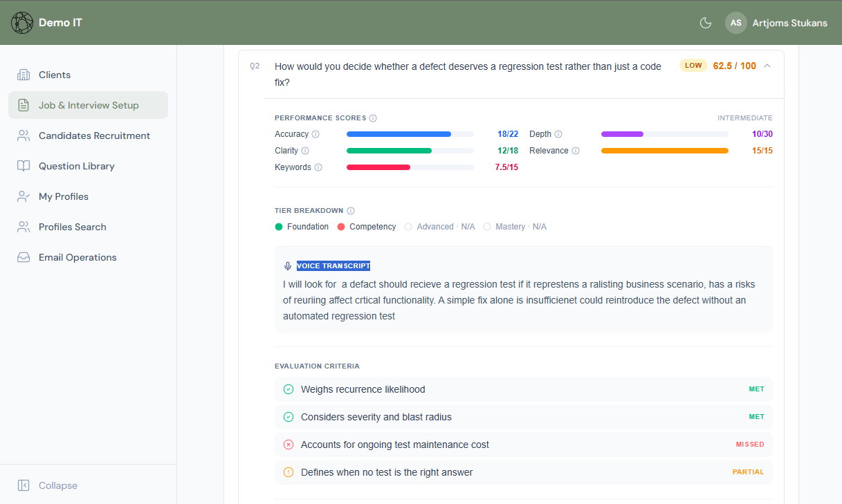This screenshot has height=504, width=842.
Task: Click the 18/22 accuracy score
Action: (x=508, y=134)
